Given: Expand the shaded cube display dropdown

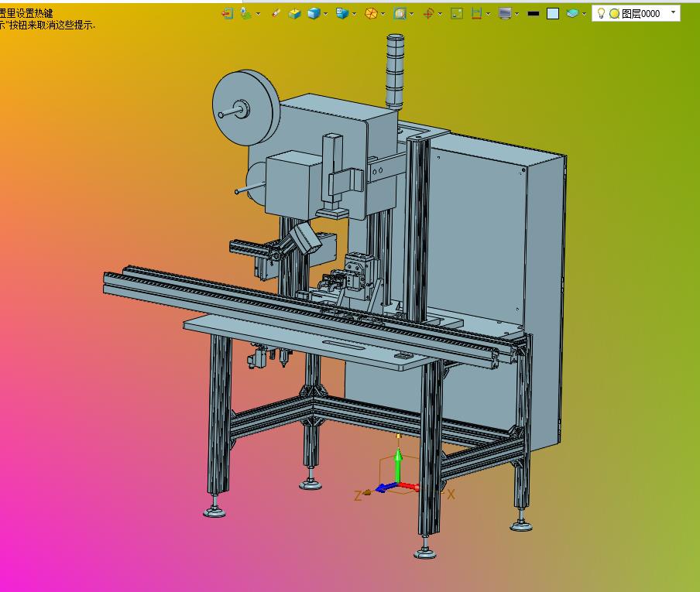Looking at the screenshot, I should point(325,14).
